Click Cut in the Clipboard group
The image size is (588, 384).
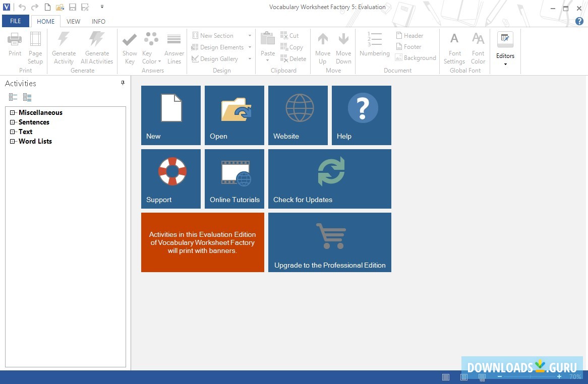click(289, 36)
